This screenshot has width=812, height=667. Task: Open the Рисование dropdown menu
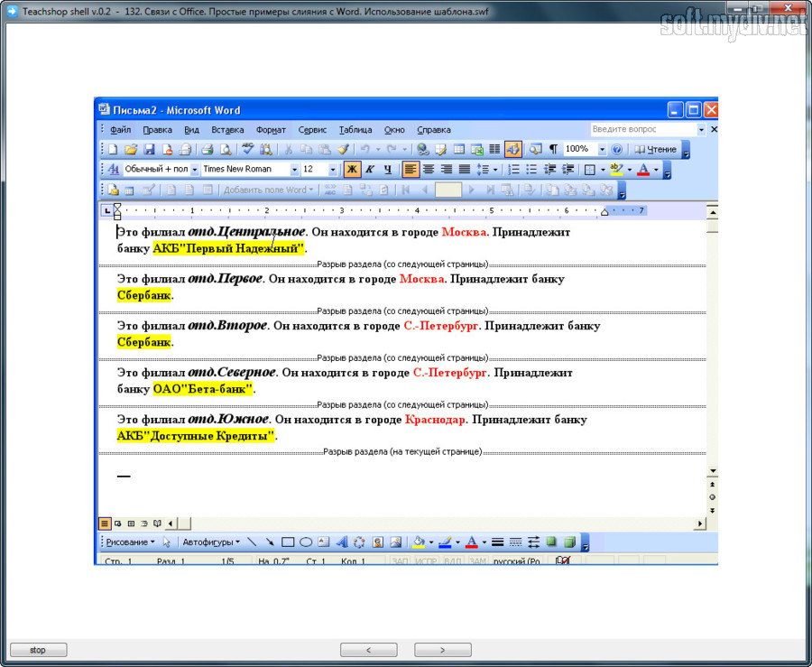130,542
